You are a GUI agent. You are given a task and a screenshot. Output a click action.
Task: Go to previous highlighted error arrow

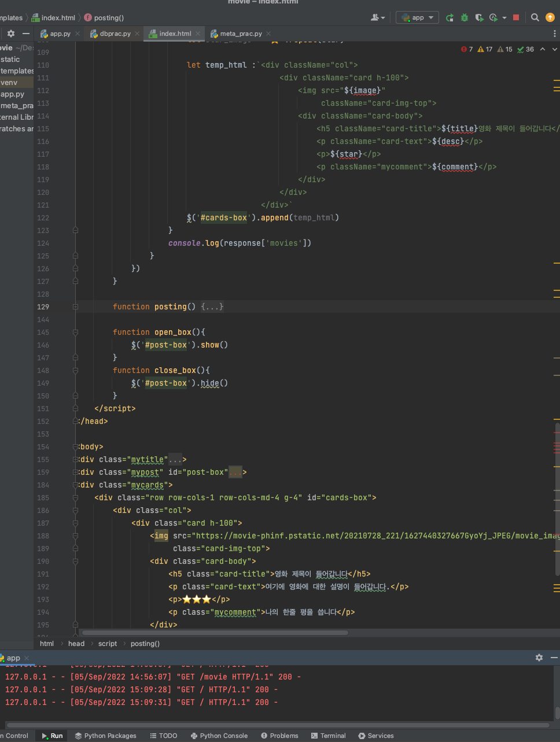[543, 49]
